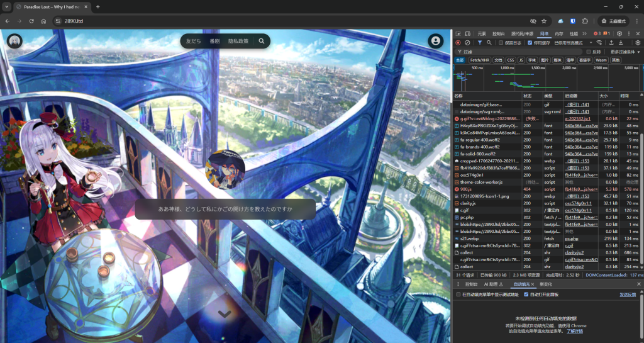This screenshot has width=644, height=343.
Task: Open network search with the magnifier icon
Action: tap(489, 43)
